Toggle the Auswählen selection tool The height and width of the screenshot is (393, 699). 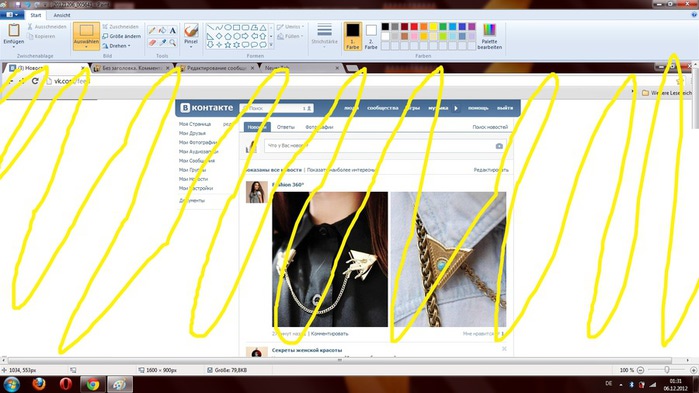pyautogui.click(x=86, y=36)
